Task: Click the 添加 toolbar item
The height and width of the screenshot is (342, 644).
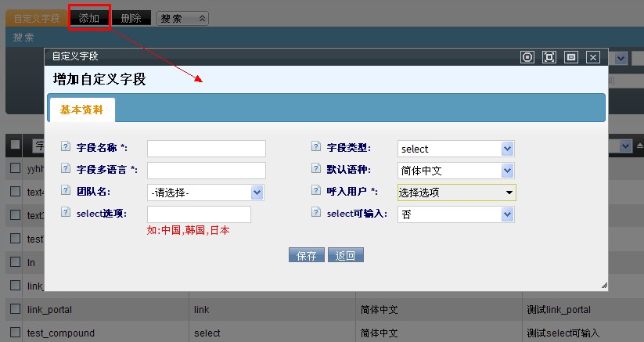Action: pos(89,18)
